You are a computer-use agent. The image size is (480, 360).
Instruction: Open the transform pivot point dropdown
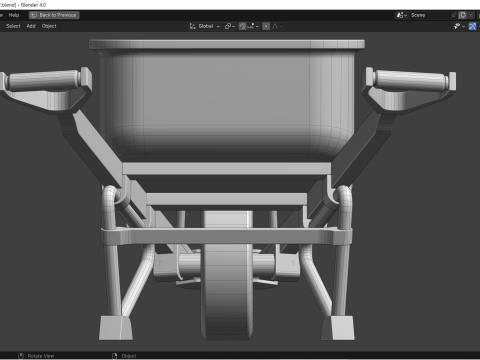tap(230, 26)
